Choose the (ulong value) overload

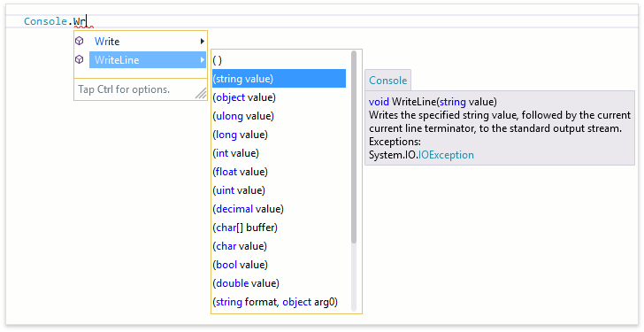pyautogui.click(x=280, y=116)
